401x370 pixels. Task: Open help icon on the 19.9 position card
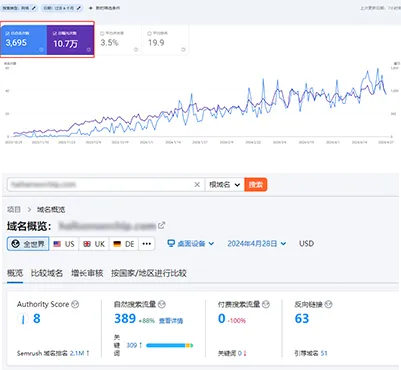(183, 50)
